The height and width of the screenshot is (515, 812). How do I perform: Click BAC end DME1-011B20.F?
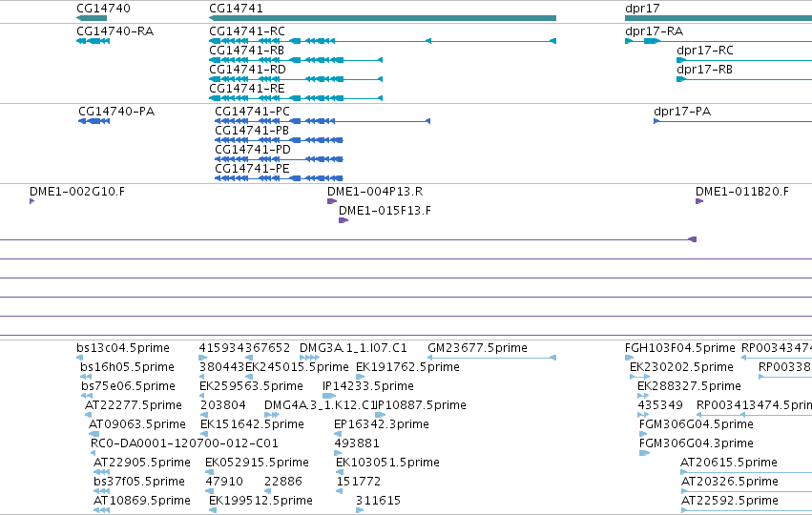click(742, 192)
